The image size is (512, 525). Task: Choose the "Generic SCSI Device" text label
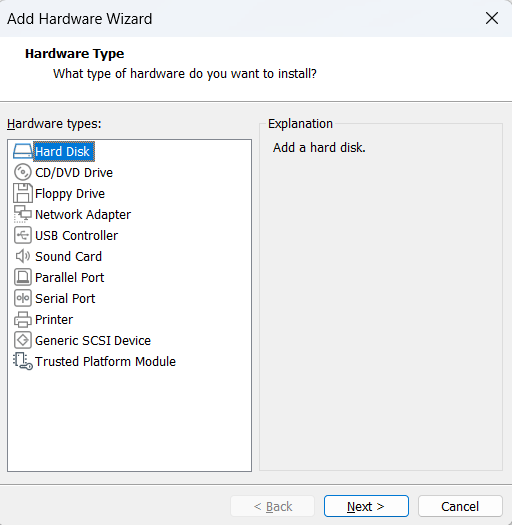[93, 341]
